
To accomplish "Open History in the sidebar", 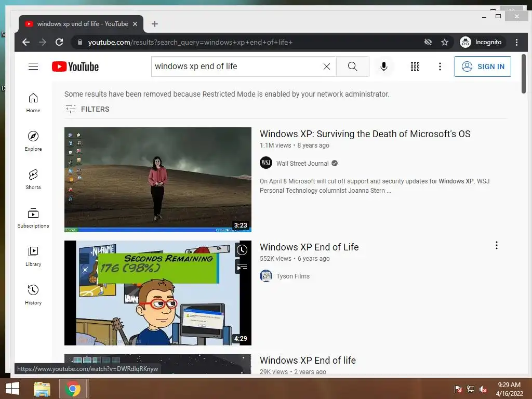I will pos(33,295).
